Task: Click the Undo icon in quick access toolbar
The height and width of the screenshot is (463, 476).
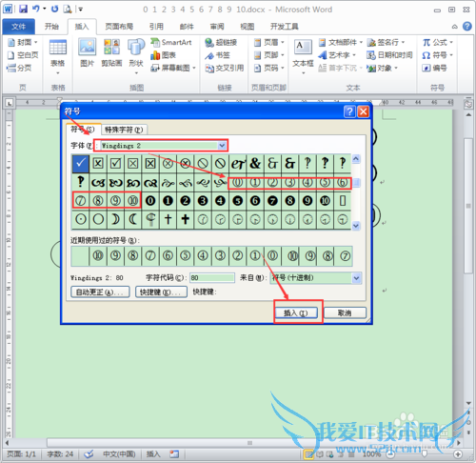Action: coord(36,9)
